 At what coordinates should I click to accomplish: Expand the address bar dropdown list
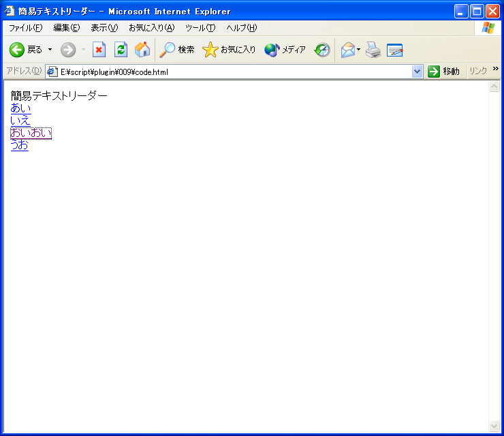[417, 72]
